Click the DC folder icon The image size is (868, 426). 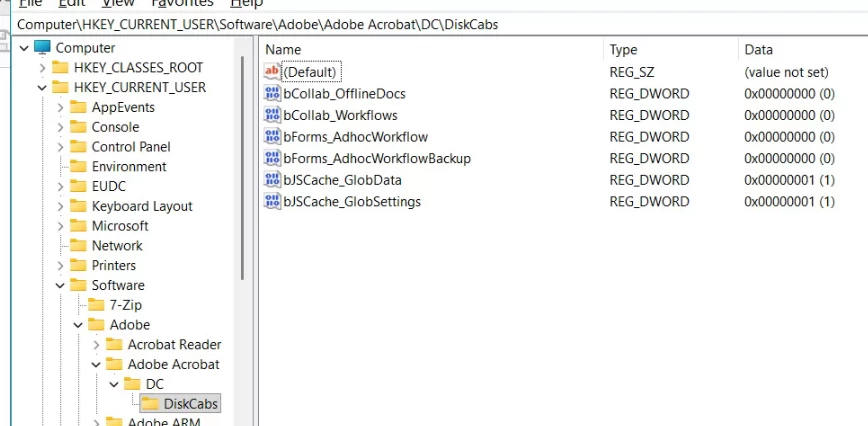[132, 384]
